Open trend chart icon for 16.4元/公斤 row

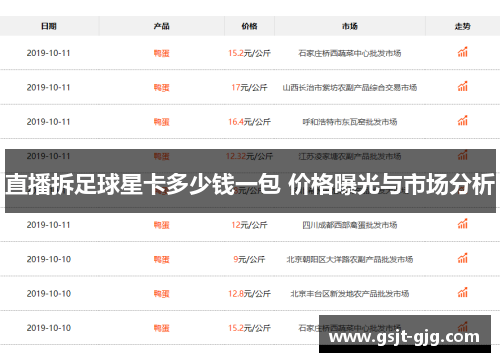463,121
